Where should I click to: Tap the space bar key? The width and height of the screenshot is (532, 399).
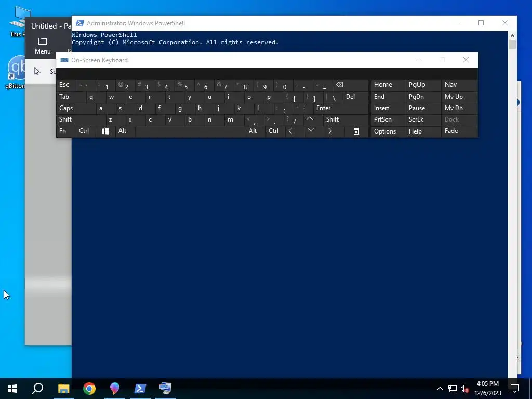pyautogui.click(x=190, y=131)
